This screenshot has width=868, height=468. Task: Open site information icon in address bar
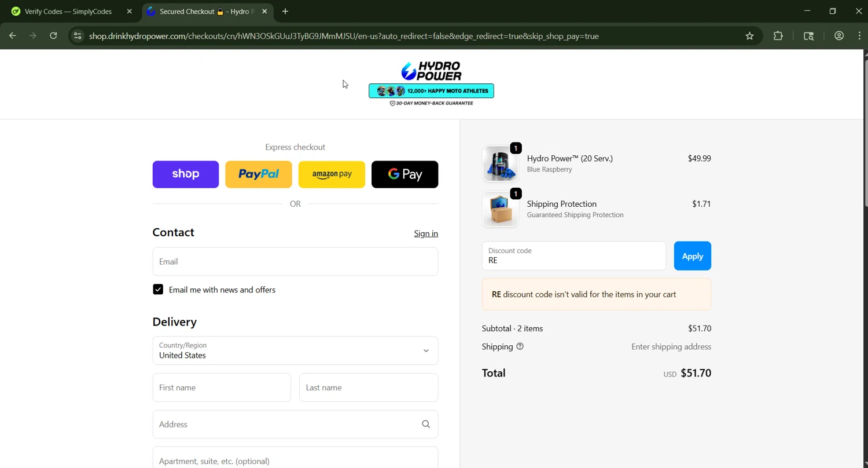[x=77, y=36]
